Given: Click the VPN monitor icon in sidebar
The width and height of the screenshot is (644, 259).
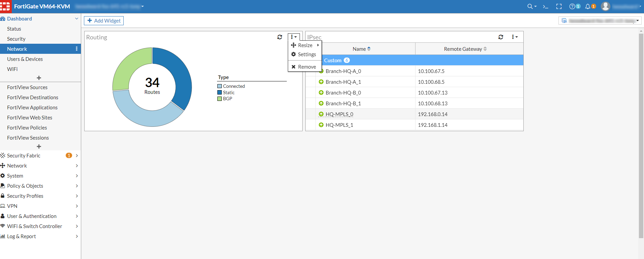Looking at the screenshot, I should click(3, 206).
